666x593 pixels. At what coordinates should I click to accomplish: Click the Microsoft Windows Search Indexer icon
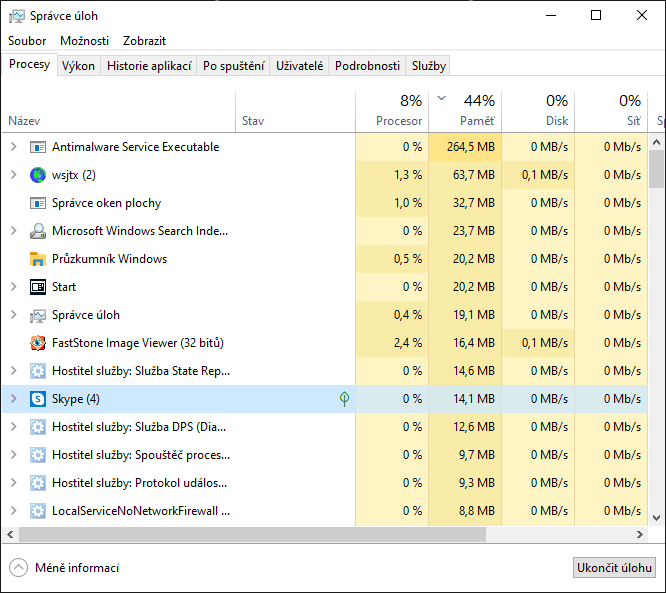38,231
